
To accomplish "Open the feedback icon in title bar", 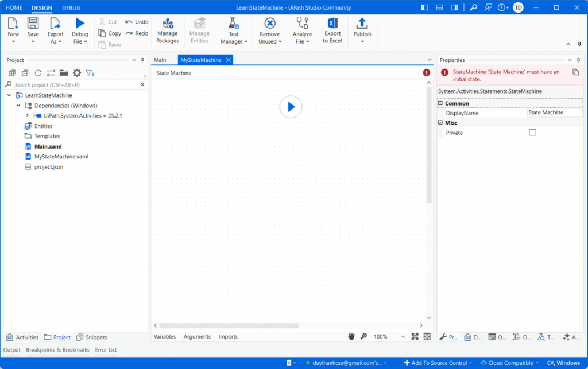I will pos(488,7).
